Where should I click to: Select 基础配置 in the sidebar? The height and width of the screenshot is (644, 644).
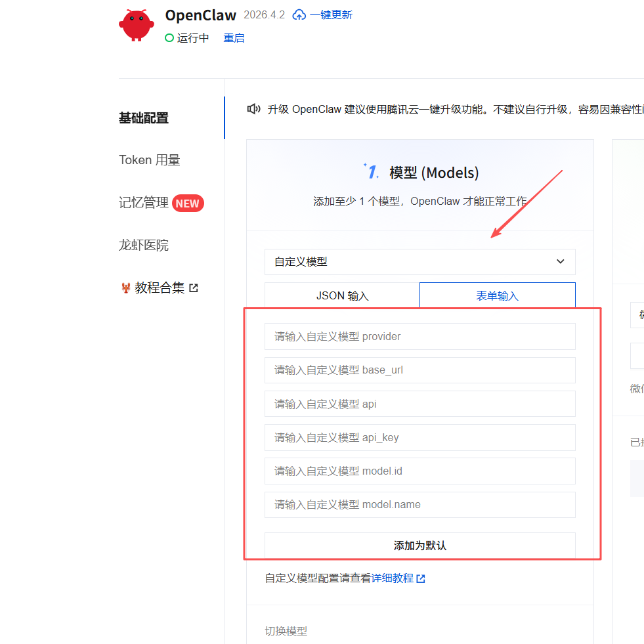144,118
